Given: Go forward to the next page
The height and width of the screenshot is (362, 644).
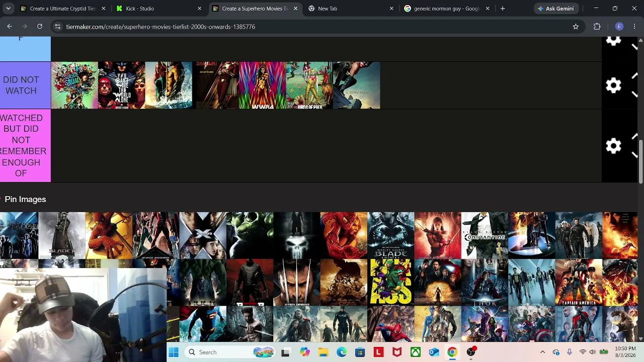Looking at the screenshot, I should coord(25,26).
